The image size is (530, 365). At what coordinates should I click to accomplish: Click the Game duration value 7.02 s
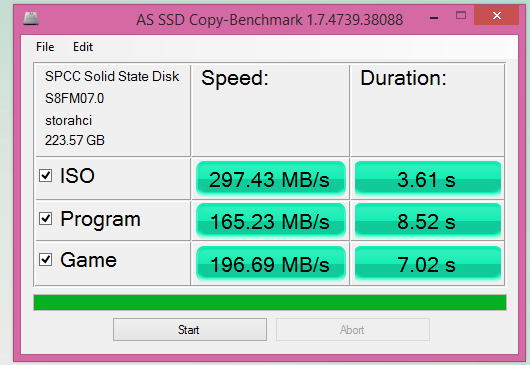[x=428, y=263]
